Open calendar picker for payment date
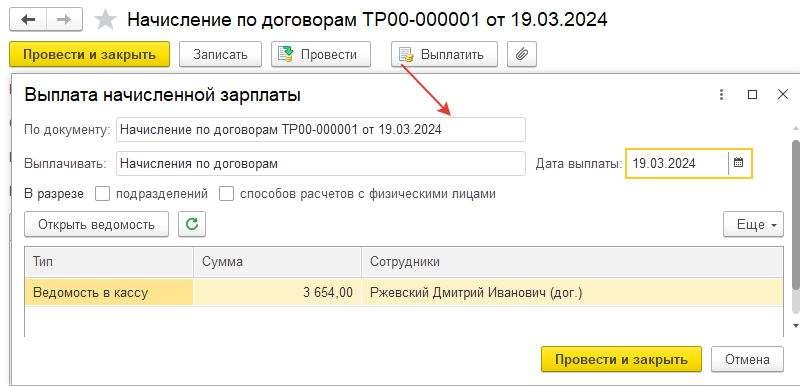The height and width of the screenshot is (386, 800). tap(738, 164)
